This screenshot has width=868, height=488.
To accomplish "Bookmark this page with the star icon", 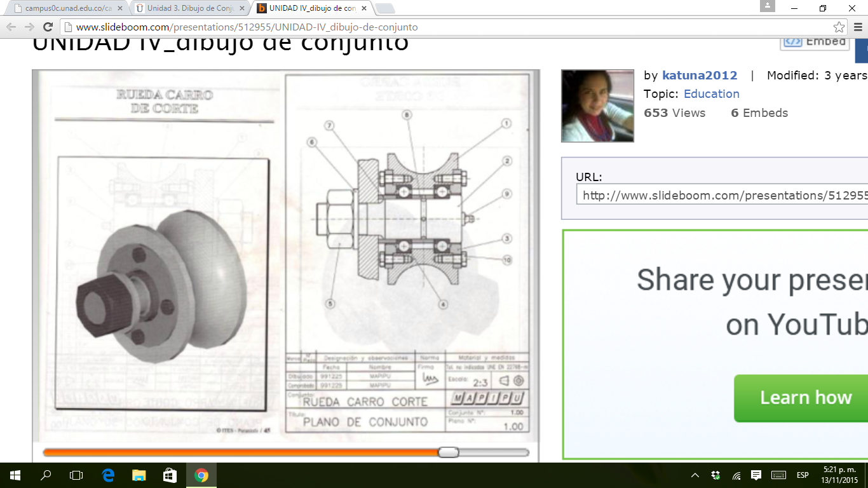I will (x=839, y=27).
